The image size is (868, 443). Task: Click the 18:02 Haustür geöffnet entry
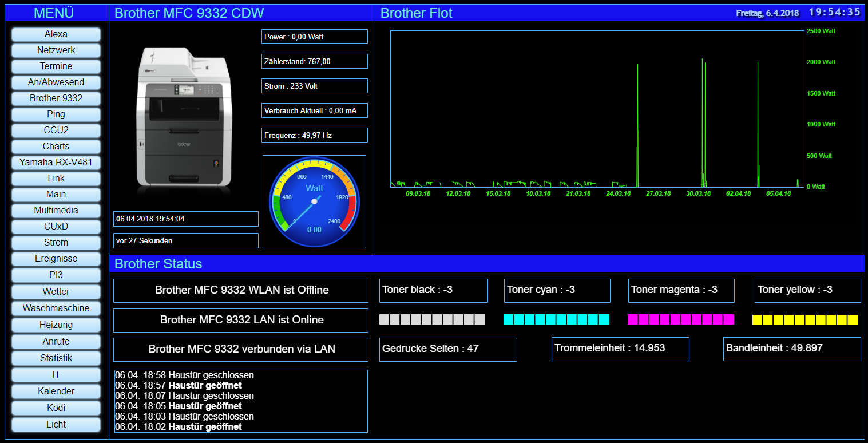[179, 427]
